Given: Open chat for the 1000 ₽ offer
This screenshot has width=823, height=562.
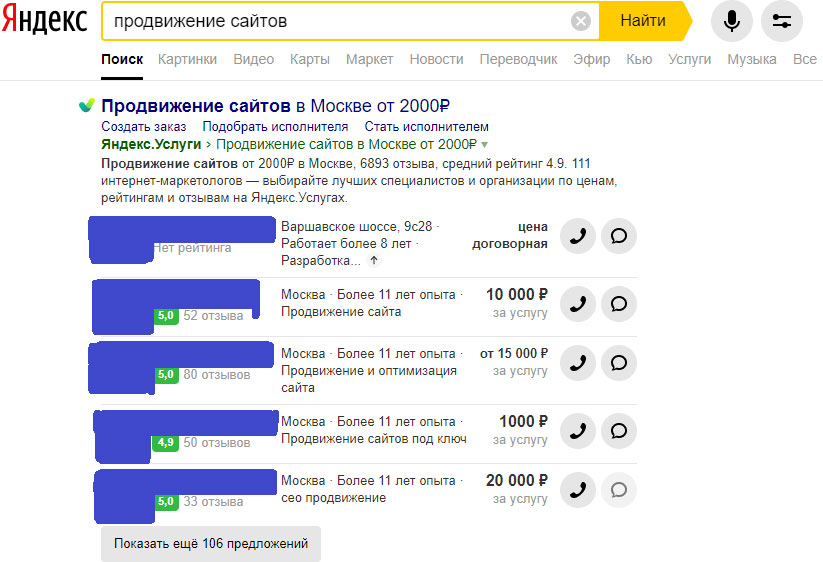Looking at the screenshot, I should click(x=619, y=430).
